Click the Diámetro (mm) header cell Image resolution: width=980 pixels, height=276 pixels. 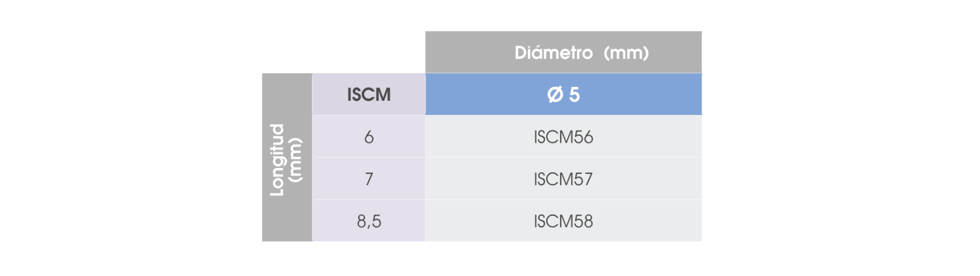pyautogui.click(x=563, y=52)
